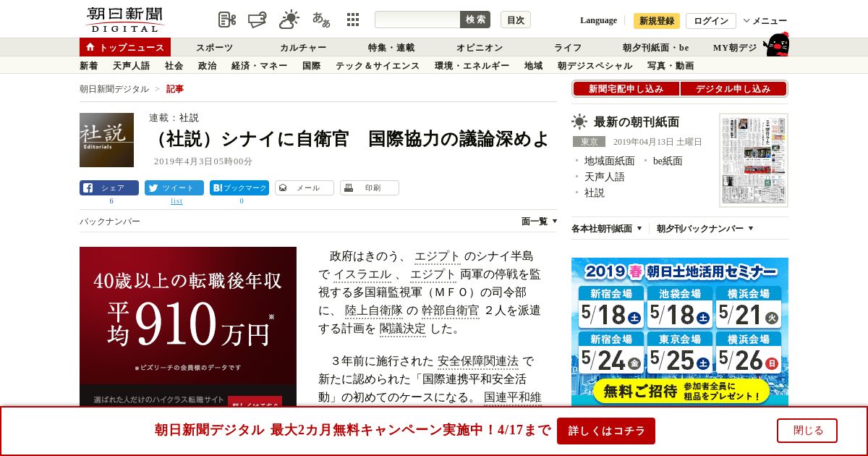868x456 pixels.
Task: Open 社説 link in morning paper sidebar
Action: 595,193
